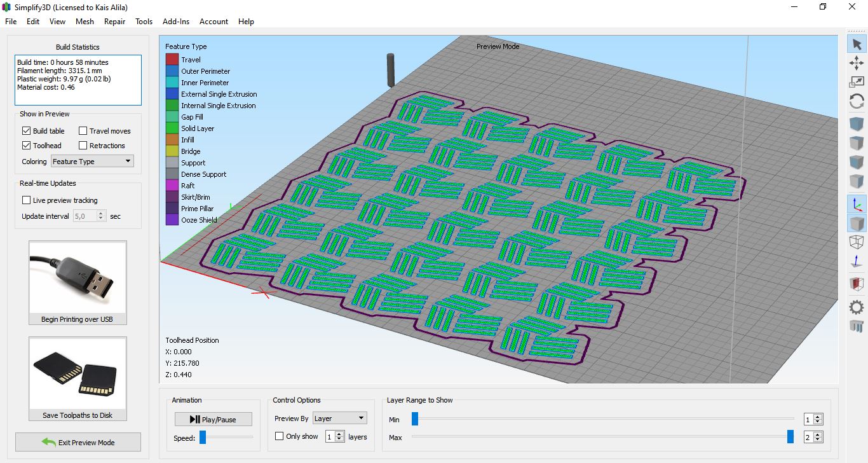This screenshot has width=868, height=463.
Task: Open the Help menu
Action: [x=246, y=22]
